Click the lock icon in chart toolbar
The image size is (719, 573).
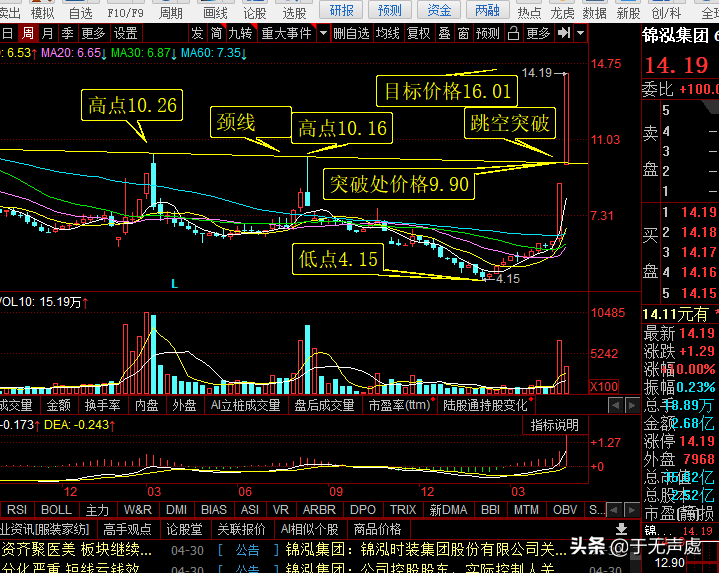tap(514, 33)
